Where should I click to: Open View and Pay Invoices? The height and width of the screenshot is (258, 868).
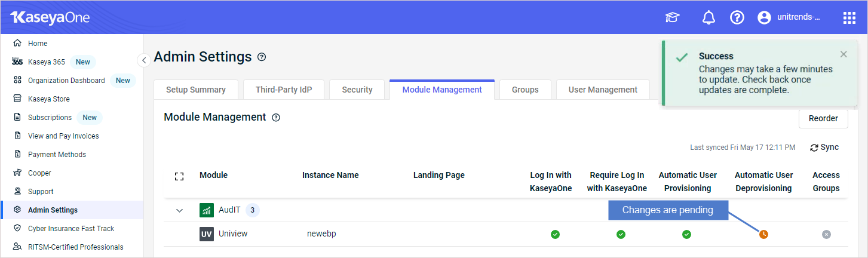[x=63, y=136]
